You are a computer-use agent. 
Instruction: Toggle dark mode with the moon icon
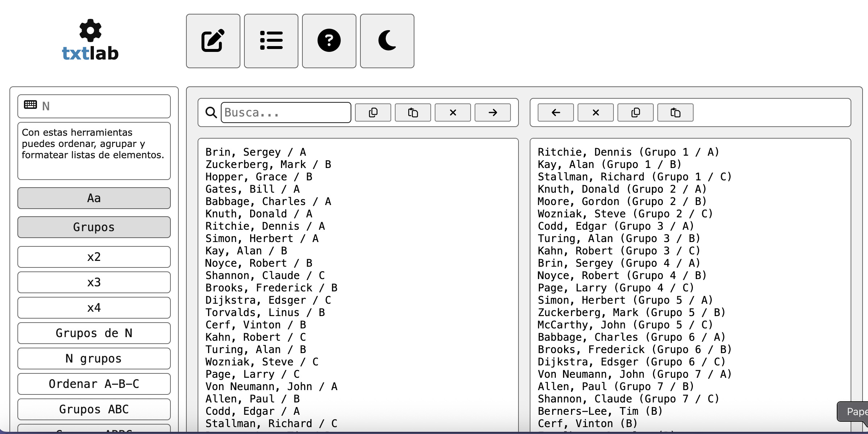pos(387,41)
